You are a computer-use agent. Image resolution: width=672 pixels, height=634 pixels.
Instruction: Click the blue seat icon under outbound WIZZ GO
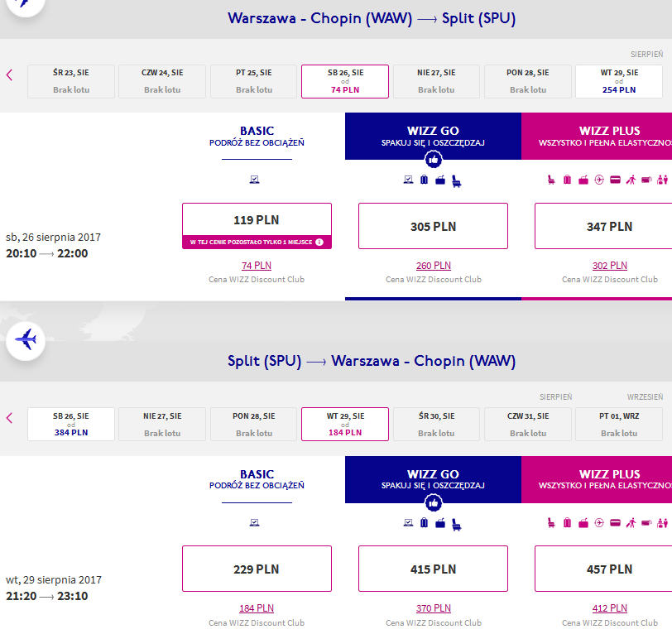[x=457, y=181]
